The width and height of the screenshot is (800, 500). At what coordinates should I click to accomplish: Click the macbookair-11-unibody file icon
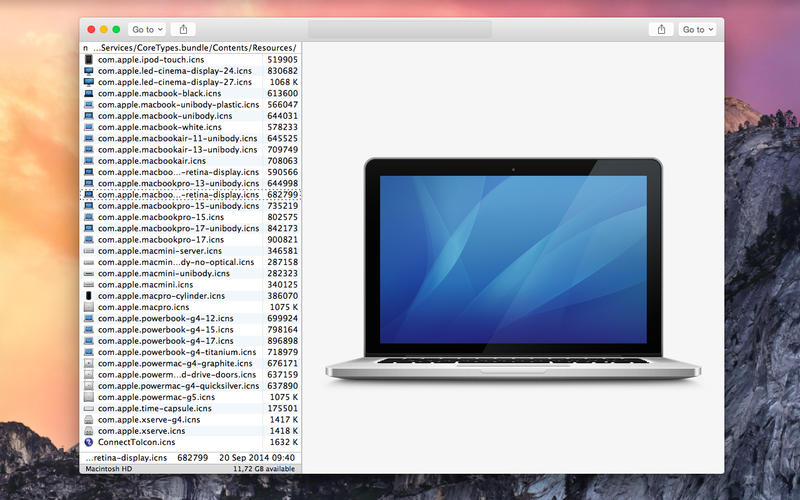click(x=89, y=138)
